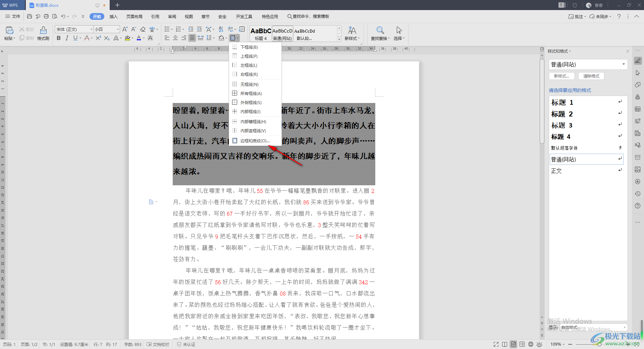Expand the styles gallery more arrow
Viewport: 644px width, 349px height.
click(339, 39)
